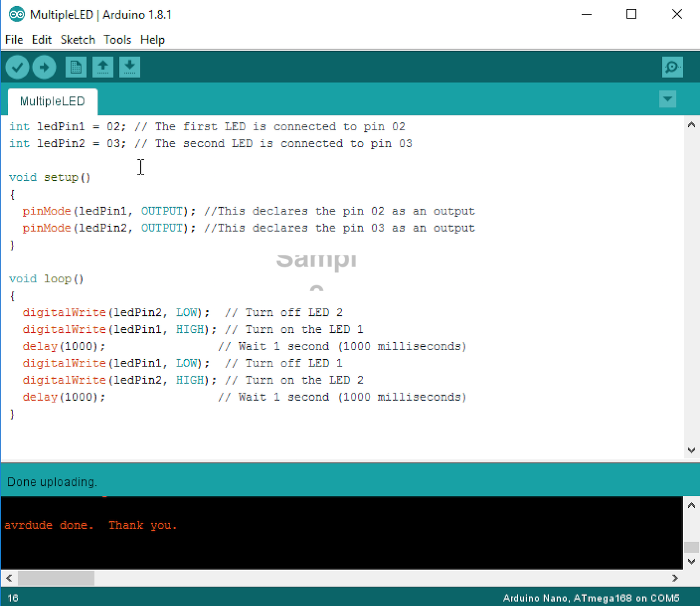Click the horizontal scrollbar thumb
This screenshot has width=700, height=606.
56,578
